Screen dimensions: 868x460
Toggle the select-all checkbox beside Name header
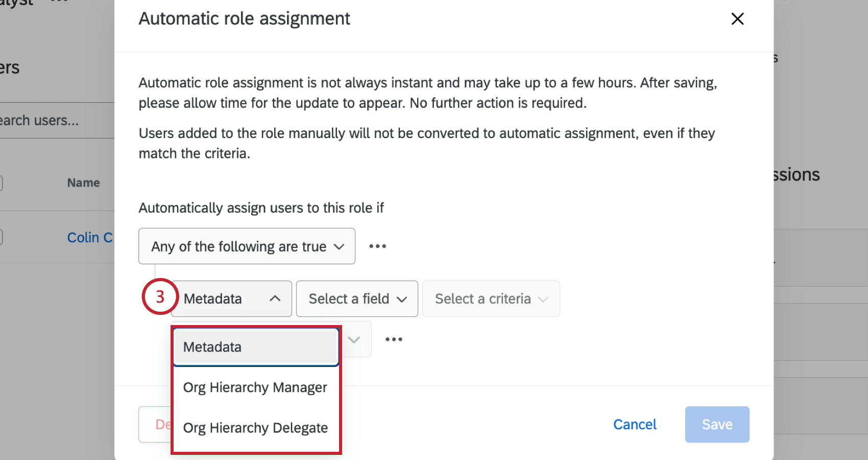click(x=1, y=183)
